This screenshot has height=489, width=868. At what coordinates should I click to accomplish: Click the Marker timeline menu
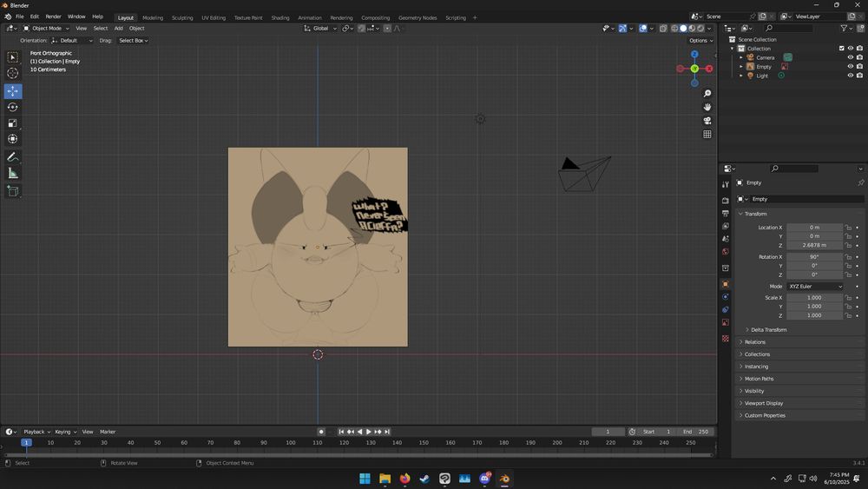[x=108, y=432]
